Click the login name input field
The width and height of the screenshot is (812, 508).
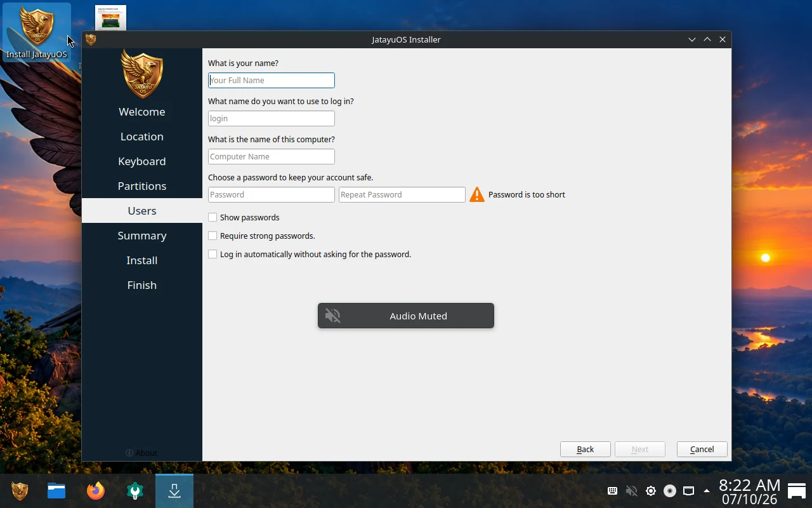coord(272,118)
